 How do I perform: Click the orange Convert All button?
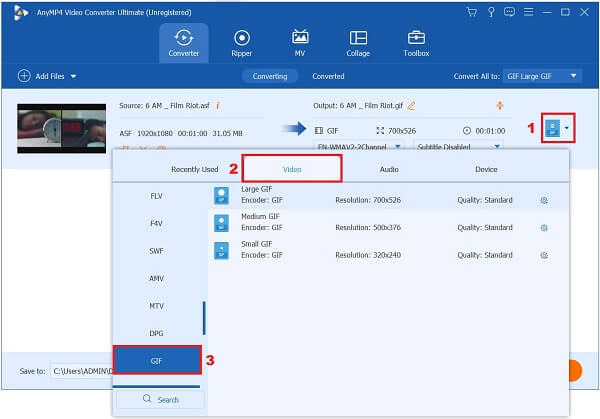tap(576, 370)
